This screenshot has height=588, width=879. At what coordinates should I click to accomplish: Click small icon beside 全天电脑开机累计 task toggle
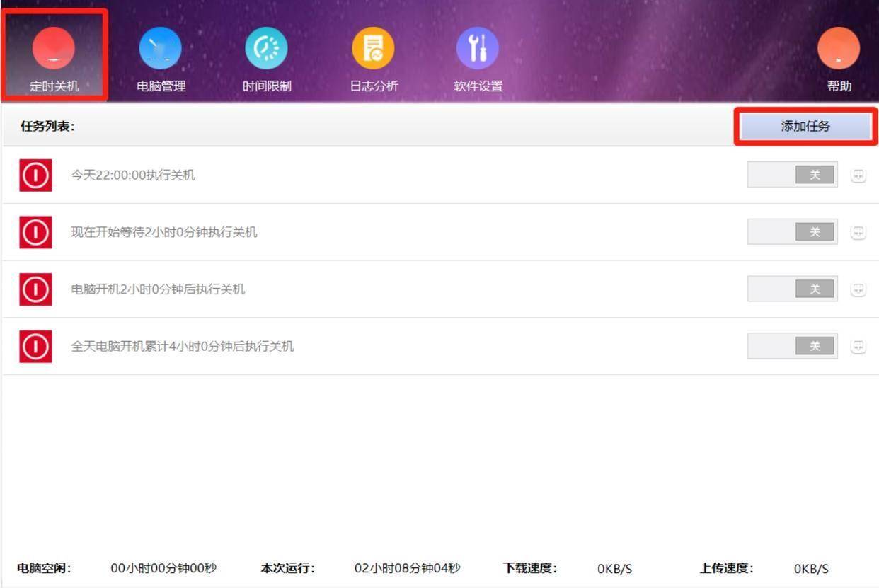858,346
